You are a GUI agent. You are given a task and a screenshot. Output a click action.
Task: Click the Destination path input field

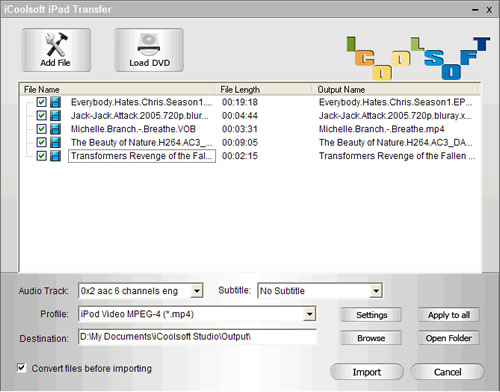(x=197, y=337)
